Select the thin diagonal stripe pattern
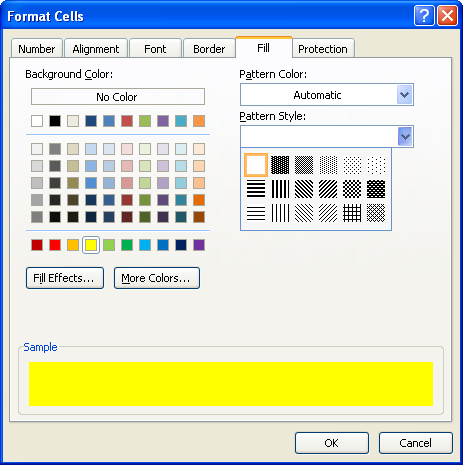This screenshot has width=463, height=465. pyautogui.click(x=328, y=213)
